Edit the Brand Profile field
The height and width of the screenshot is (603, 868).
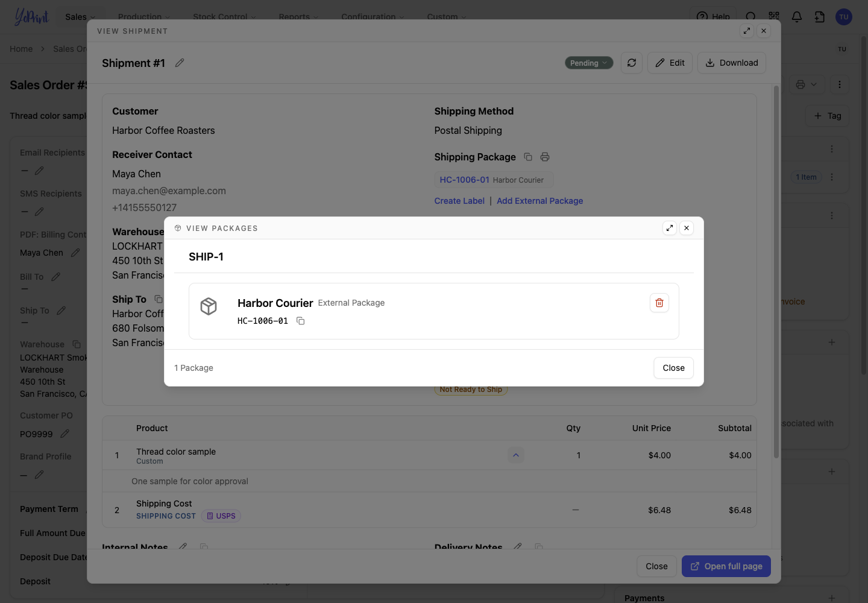39,475
